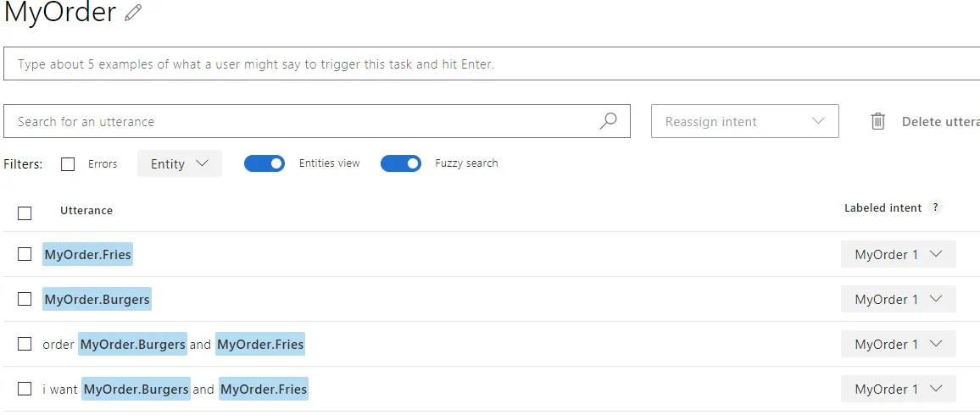Click the example utterance entry text box
The height and width of the screenshot is (420, 980).
coord(492,64)
